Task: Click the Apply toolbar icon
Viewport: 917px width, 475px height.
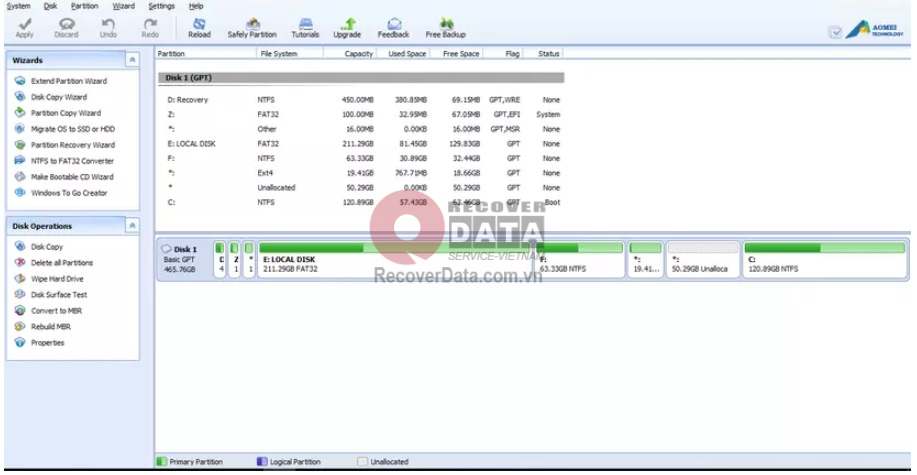Action: coord(25,28)
